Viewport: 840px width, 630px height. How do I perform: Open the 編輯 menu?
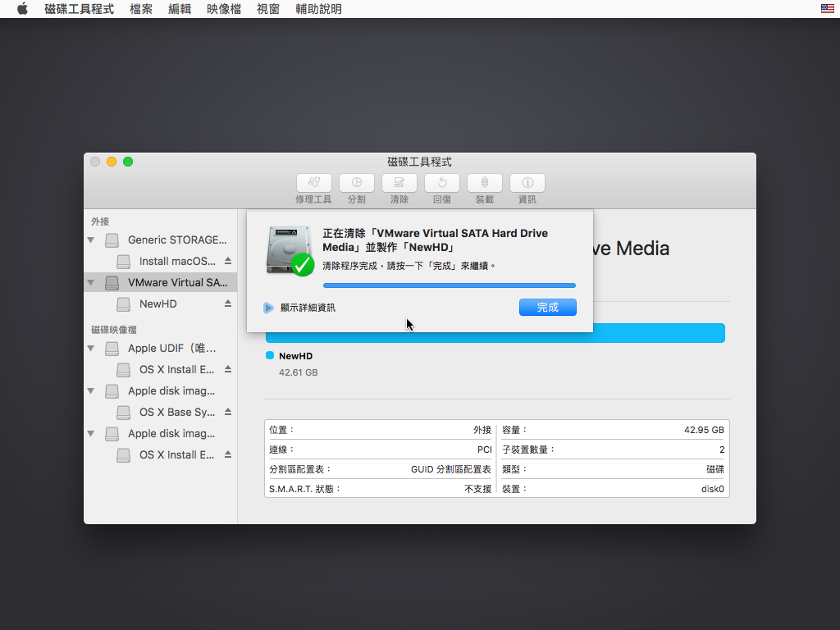coord(180,9)
